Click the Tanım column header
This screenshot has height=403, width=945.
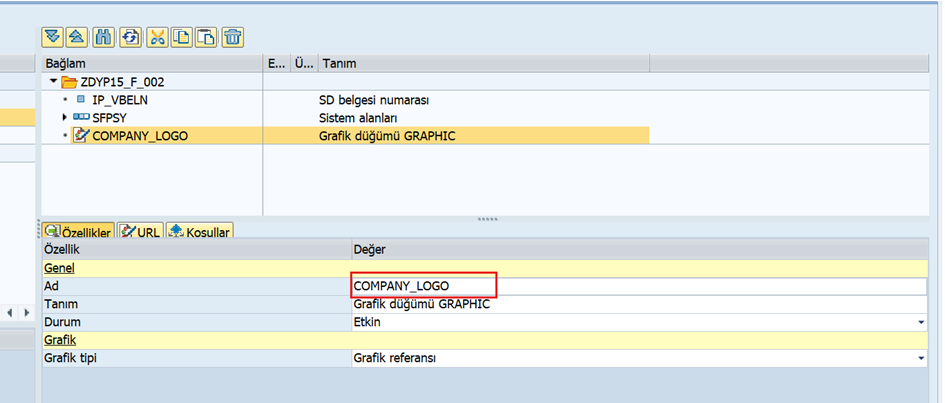(x=340, y=63)
